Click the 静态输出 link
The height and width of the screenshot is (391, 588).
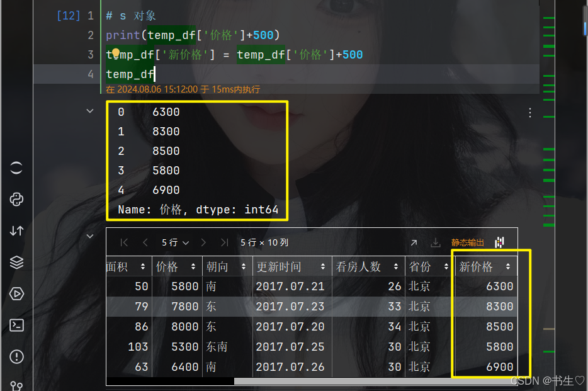(x=467, y=242)
